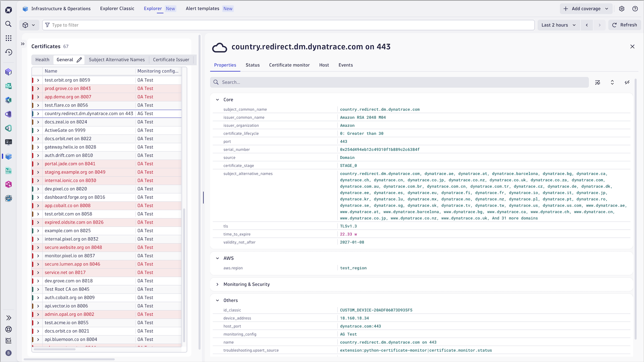This screenshot has height=362, width=644.
Task: Select the admin.opal.org on 8002 row
Action: [x=107, y=314]
